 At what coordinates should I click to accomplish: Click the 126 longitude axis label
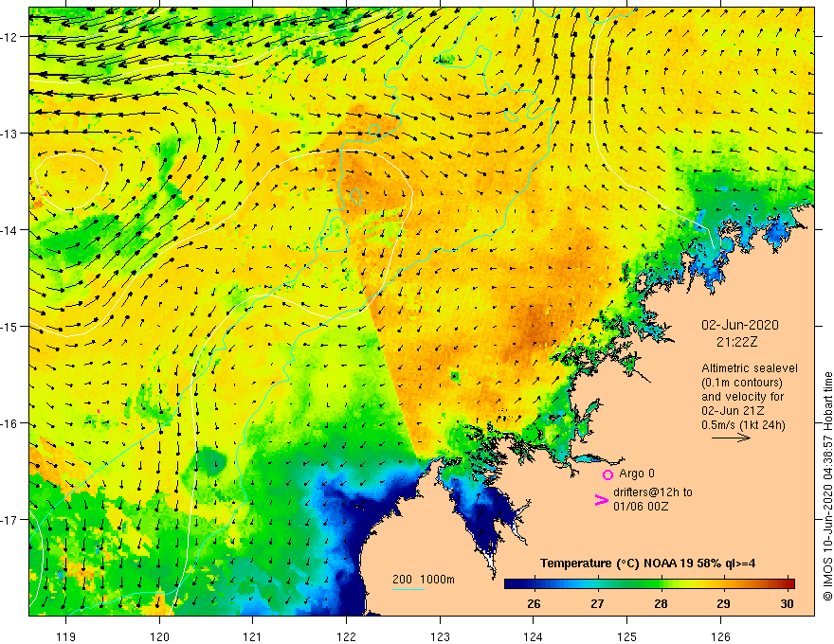coord(720,636)
